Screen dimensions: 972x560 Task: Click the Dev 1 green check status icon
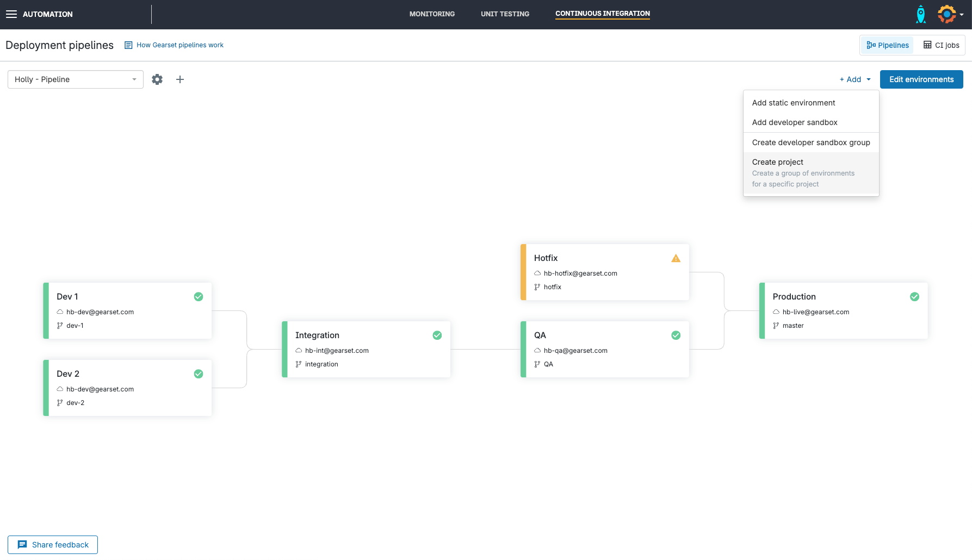pos(199,297)
